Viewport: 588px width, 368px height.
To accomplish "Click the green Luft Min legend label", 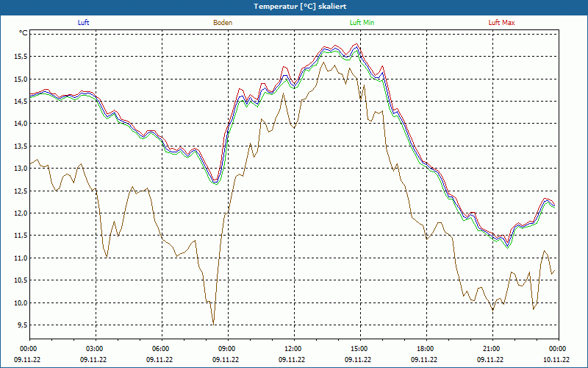I will 362,23.
